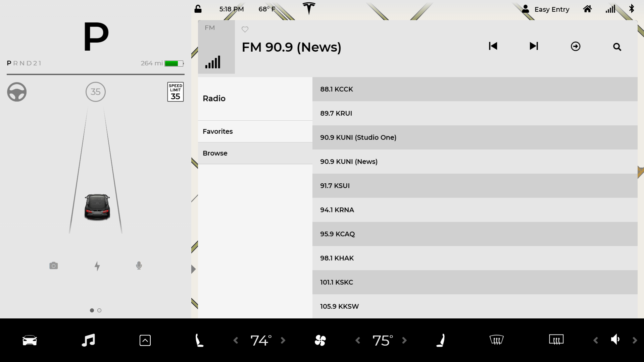This screenshot has width=644, height=362.
Task: Skip to previous radio station
Action: coord(493,46)
